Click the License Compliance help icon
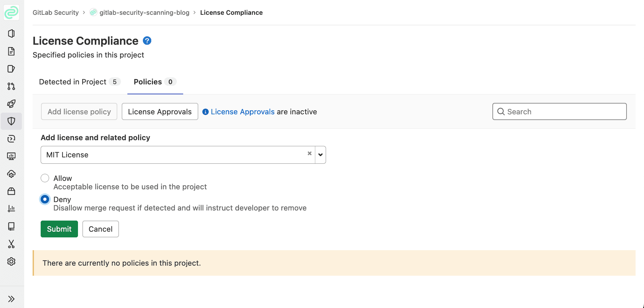The width and height of the screenshot is (644, 308). [x=147, y=41]
